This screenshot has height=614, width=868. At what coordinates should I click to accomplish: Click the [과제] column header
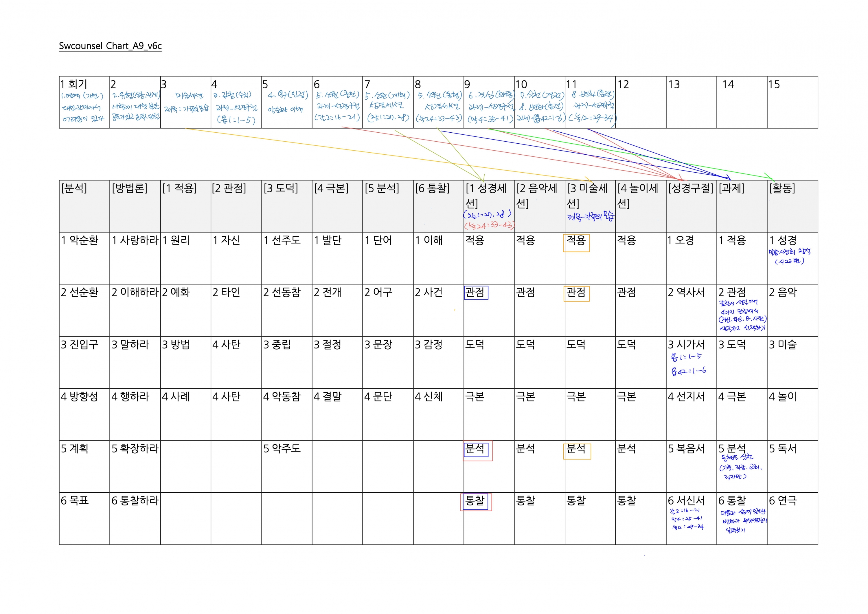point(731,188)
